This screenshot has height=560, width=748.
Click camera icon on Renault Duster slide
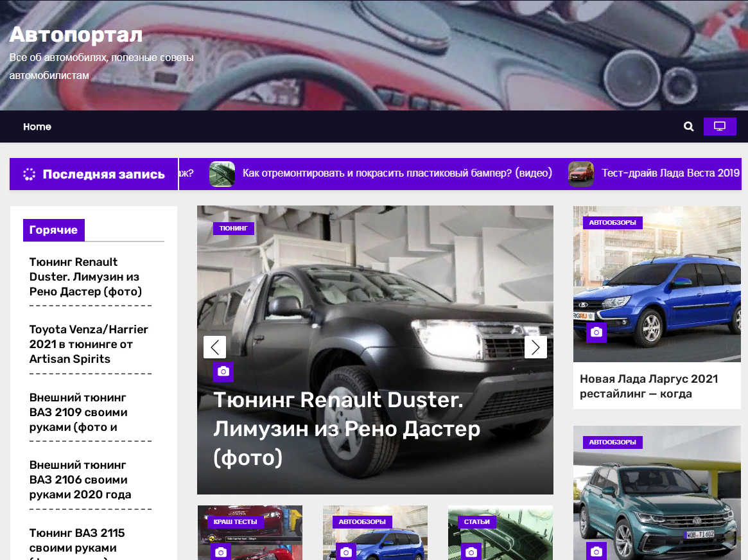click(x=223, y=372)
